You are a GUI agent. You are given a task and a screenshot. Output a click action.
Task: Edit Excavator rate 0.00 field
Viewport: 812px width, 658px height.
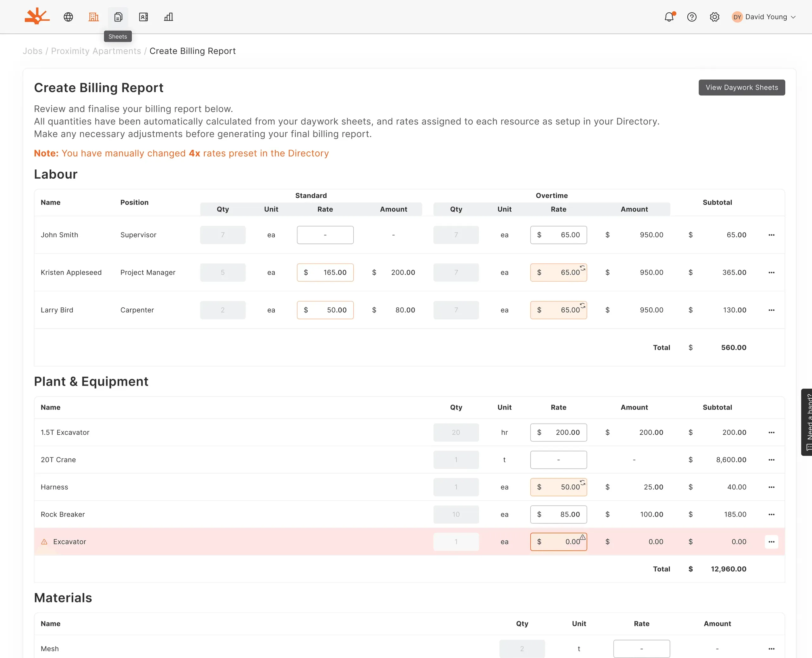click(x=559, y=542)
